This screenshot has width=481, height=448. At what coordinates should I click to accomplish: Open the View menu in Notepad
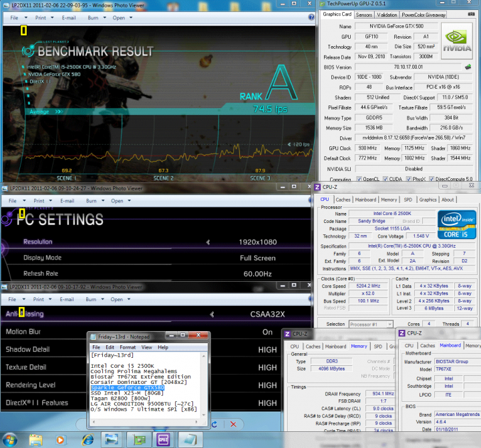click(x=146, y=347)
